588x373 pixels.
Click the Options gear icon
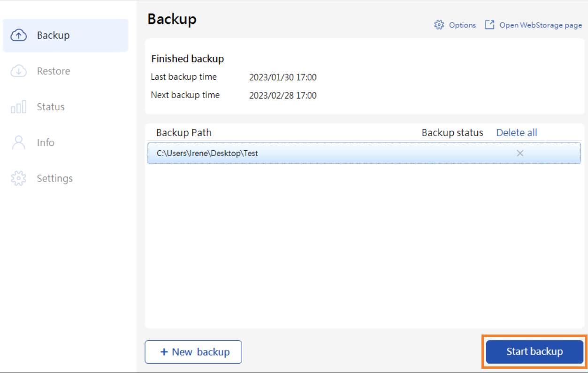click(x=439, y=25)
